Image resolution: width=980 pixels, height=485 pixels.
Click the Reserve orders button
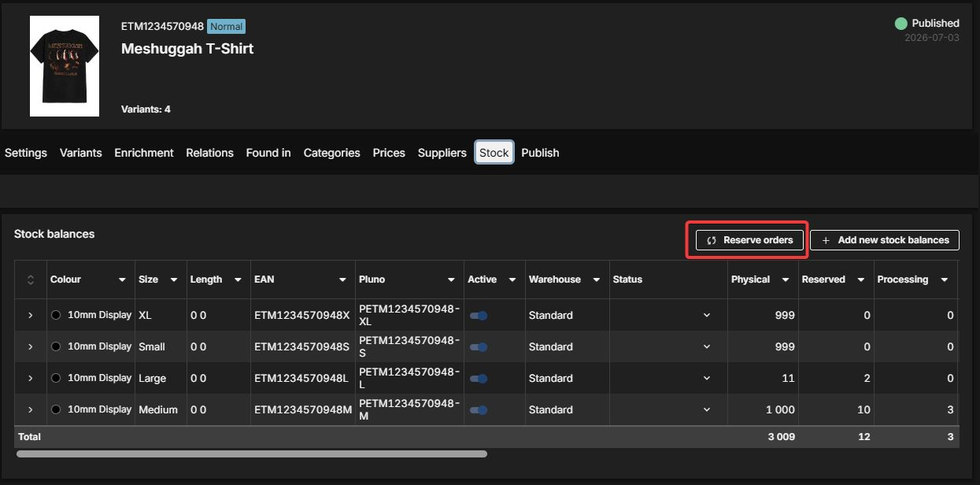749,240
